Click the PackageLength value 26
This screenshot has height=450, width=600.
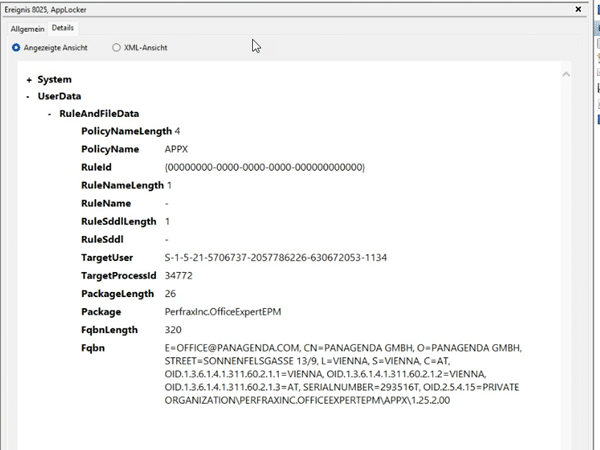coord(170,293)
